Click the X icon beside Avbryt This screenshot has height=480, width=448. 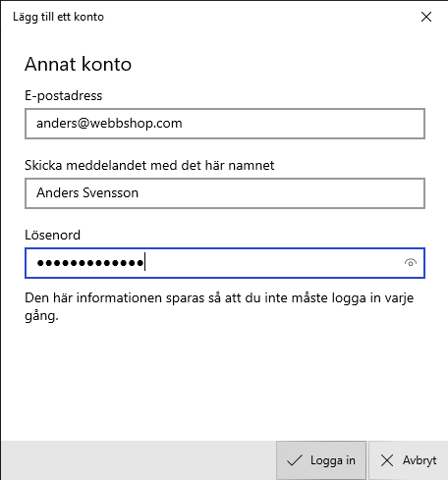tap(387, 460)
